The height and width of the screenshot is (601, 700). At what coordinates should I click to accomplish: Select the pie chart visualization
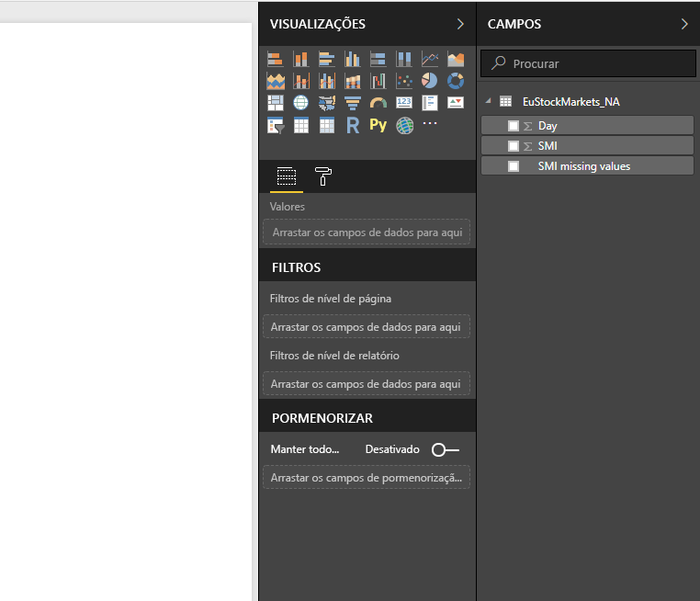pyautogui.click(x=430, y=81)
